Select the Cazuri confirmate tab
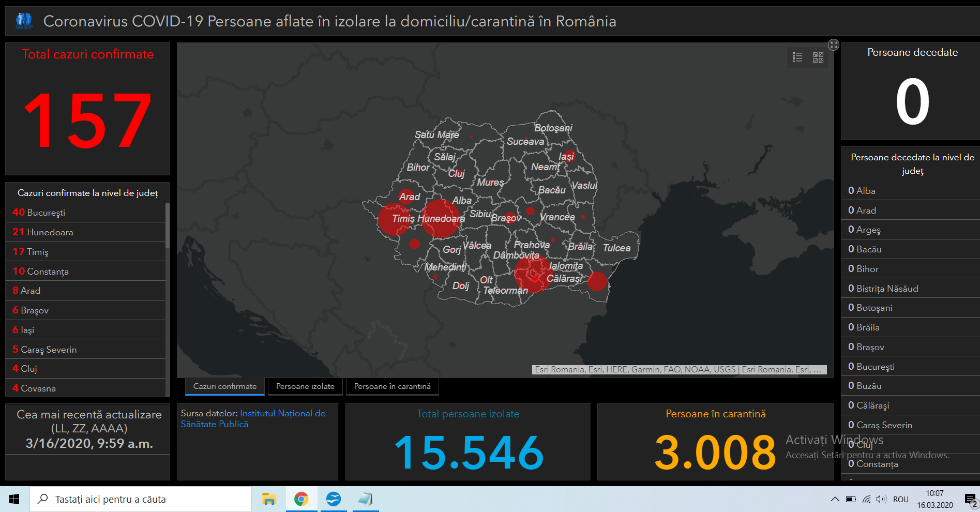The image size is (980, 512). pyautogui.click(x=225, y=386)
